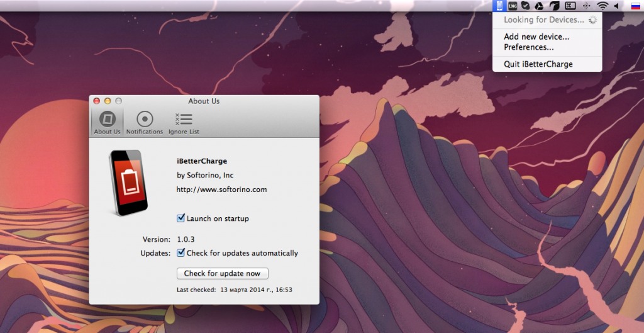
Task: Click the Last checked date 13 марта 2014
Action: pos(257,290)
